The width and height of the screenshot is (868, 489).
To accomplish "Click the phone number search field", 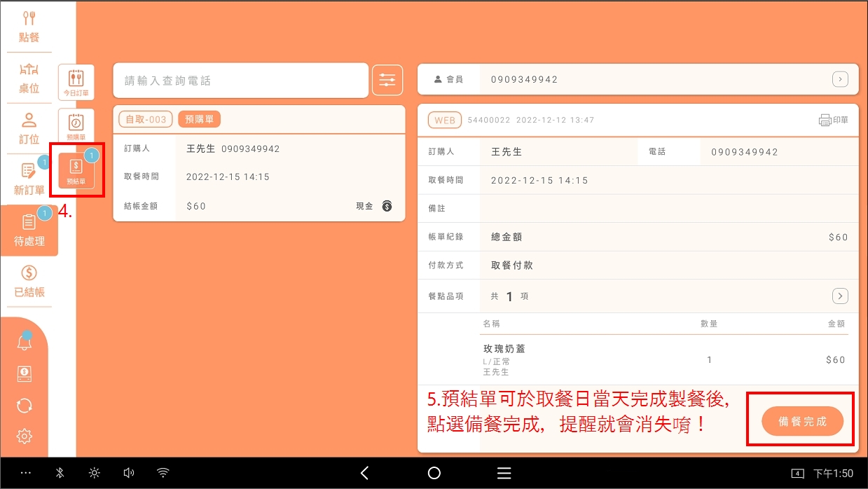I will (240, 81).
